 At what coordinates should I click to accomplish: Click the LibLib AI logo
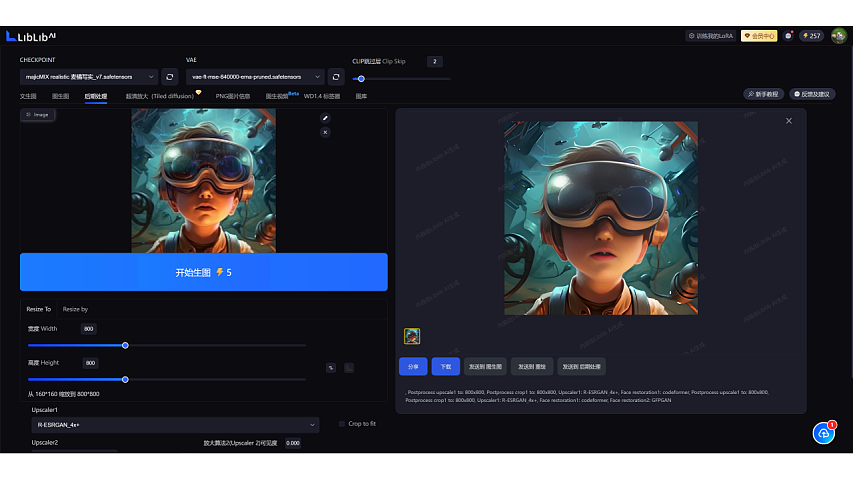(x=31, y=36)
